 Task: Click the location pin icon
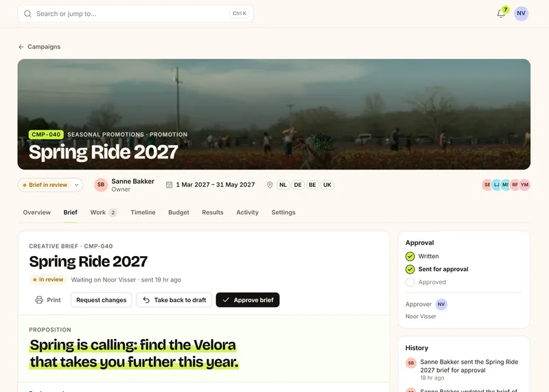click(270, 185)
